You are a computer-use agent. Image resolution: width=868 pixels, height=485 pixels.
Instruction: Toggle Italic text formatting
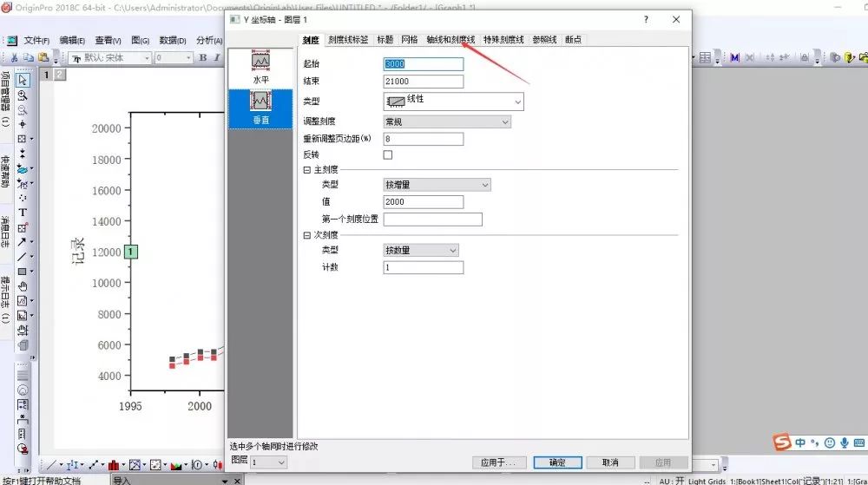(x=216, y=57)
